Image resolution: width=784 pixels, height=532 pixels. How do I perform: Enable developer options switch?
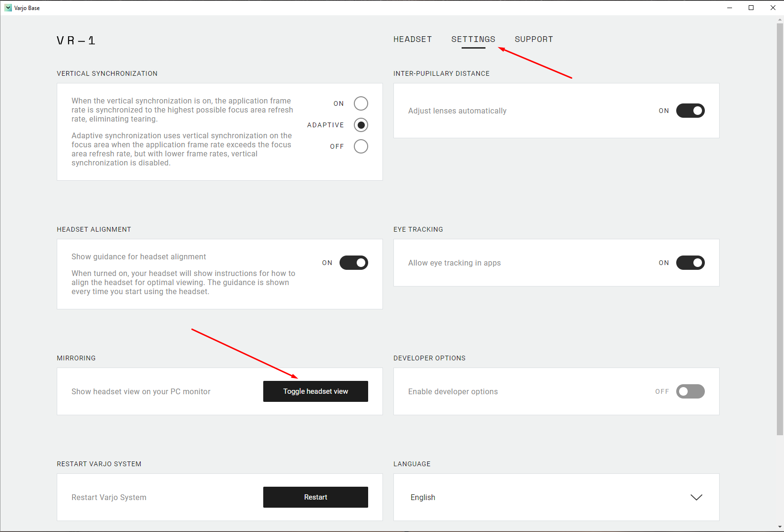click(x=690, y=391)
